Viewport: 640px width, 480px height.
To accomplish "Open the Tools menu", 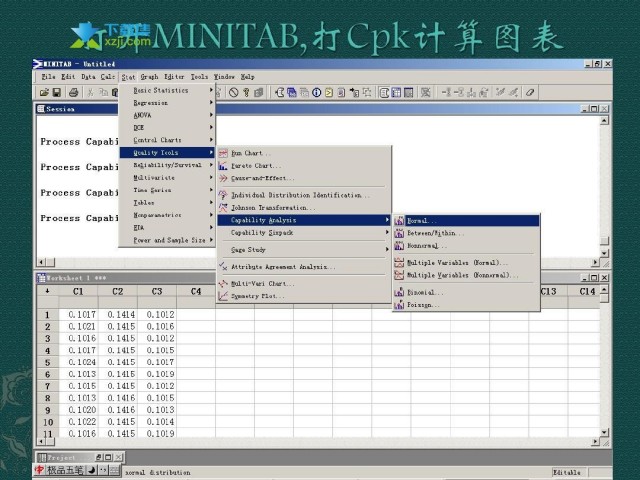I will tap(199, 77).
